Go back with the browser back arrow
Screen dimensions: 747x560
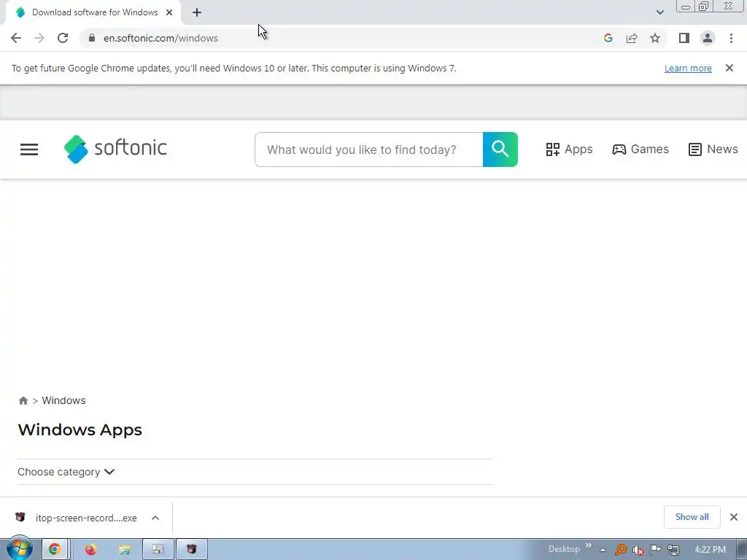coord(16,38)
